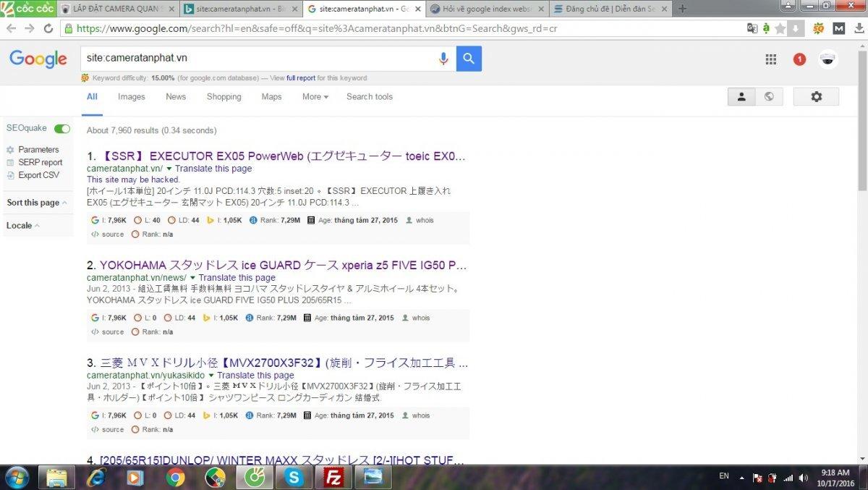View the red Google notifications badge
The image size is (868, 490).
[x=799, y=59]
